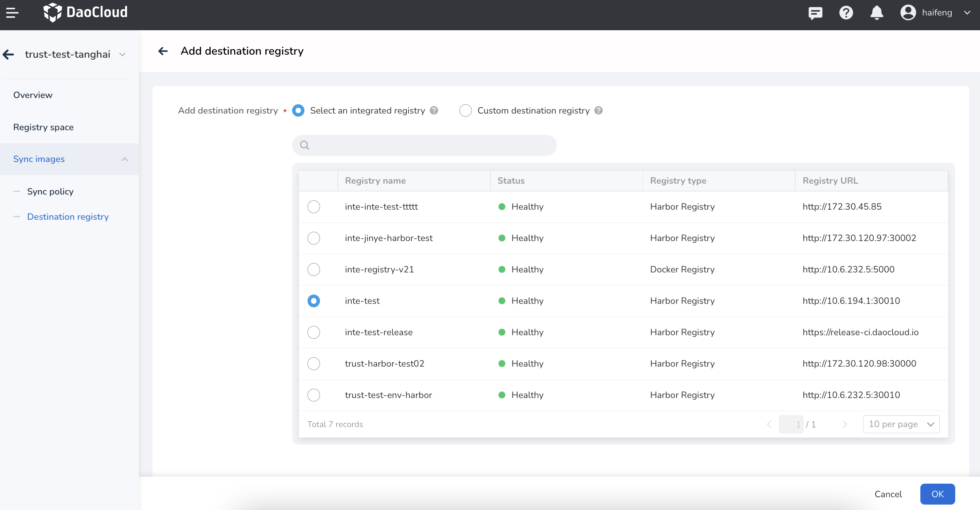This screenshot has height=510, width=980.
Task: Choose Select an integrated registry option
Action: 298,110
